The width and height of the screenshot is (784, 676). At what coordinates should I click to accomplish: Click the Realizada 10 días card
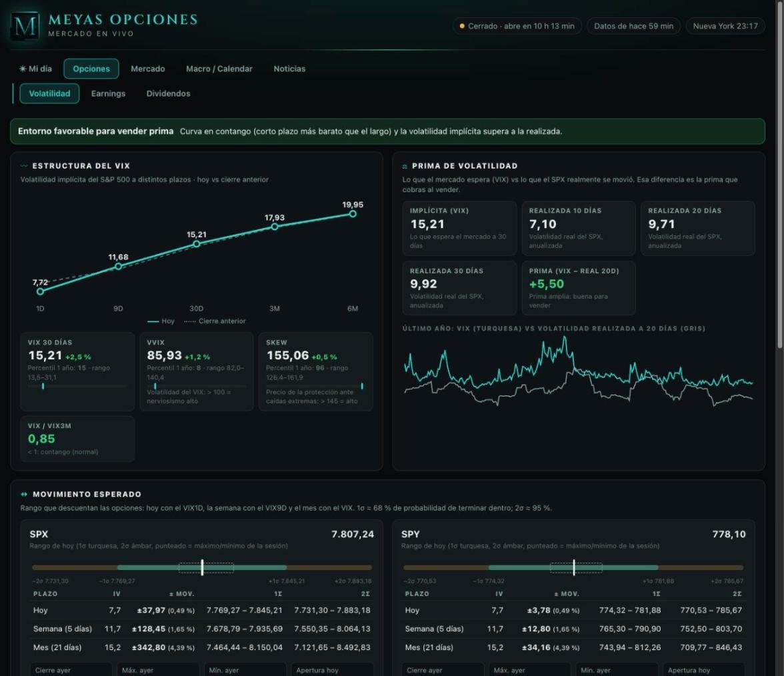[579, 229]
